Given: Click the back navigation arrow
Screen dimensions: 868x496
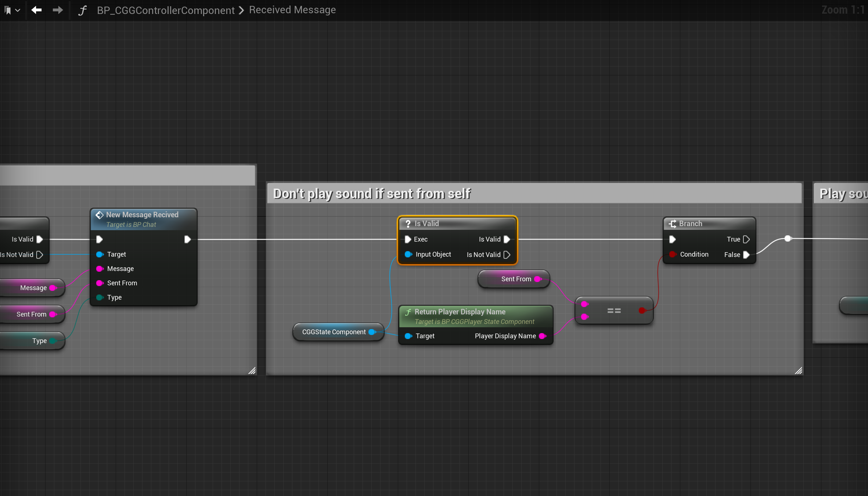Looking at the screenshot, I should point(36,10).
